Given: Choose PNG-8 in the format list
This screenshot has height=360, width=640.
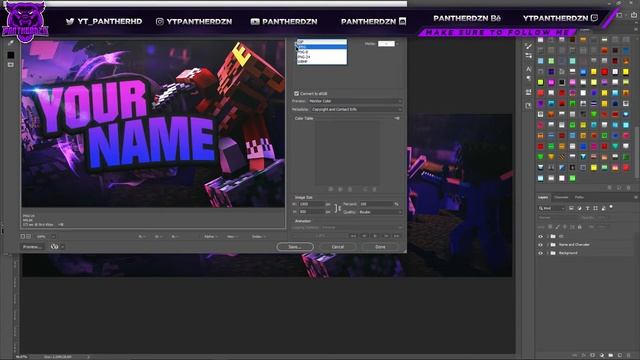Looking at the screenshot, I should tap(322, 52).
